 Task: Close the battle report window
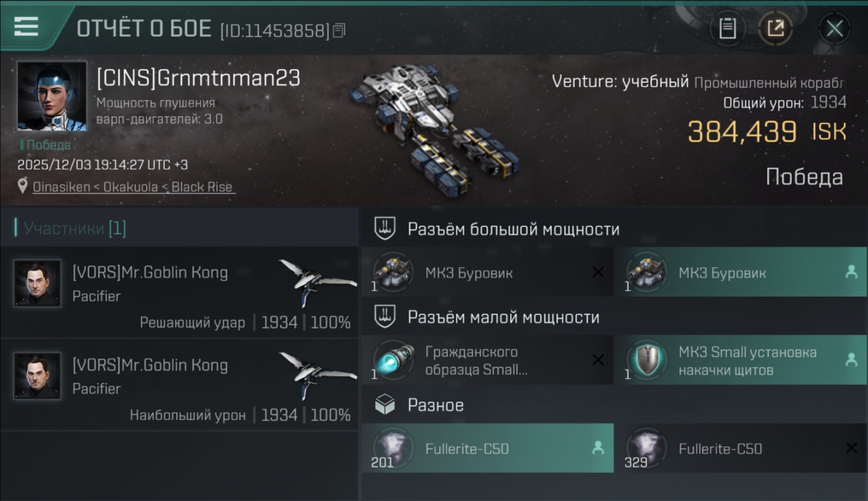tap(834, 29)
